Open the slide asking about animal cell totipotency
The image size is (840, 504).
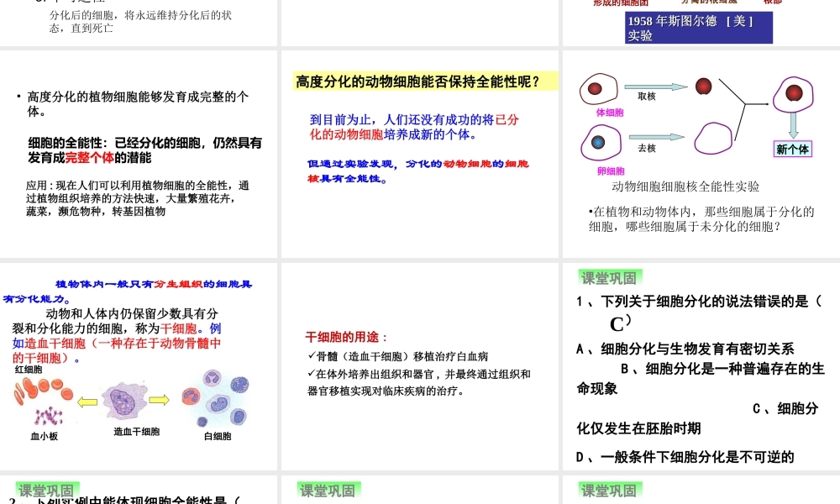(x=419, y=154)
